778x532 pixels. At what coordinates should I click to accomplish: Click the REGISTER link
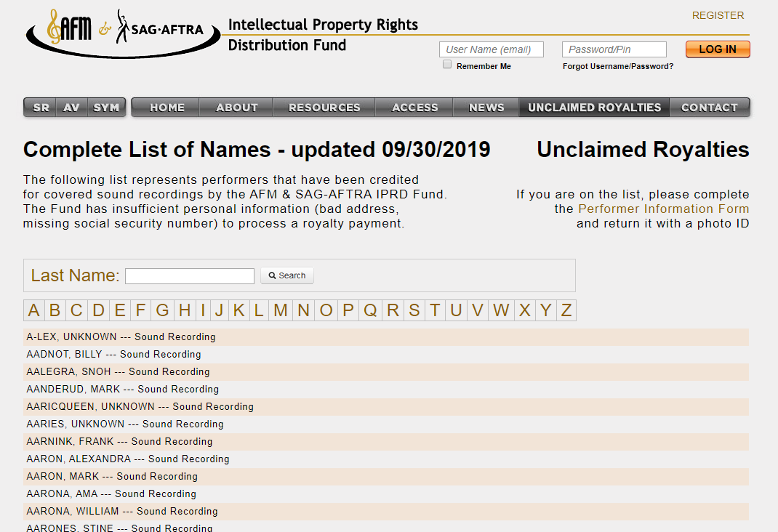(x=718, y=15)
